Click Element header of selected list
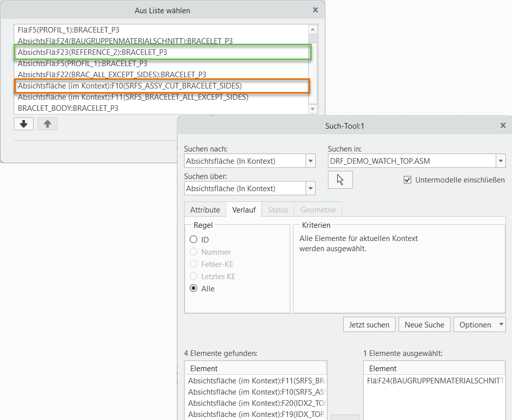This screenshot has width=512, height=420. click(434, 369)
